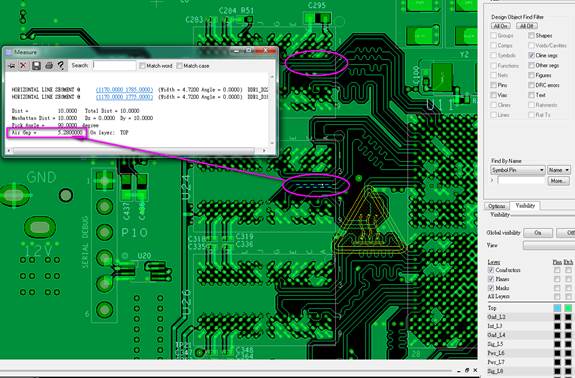Click the save icon in Measure window
The width and height of the screenshot is (575, 378).
pos(36,66)
